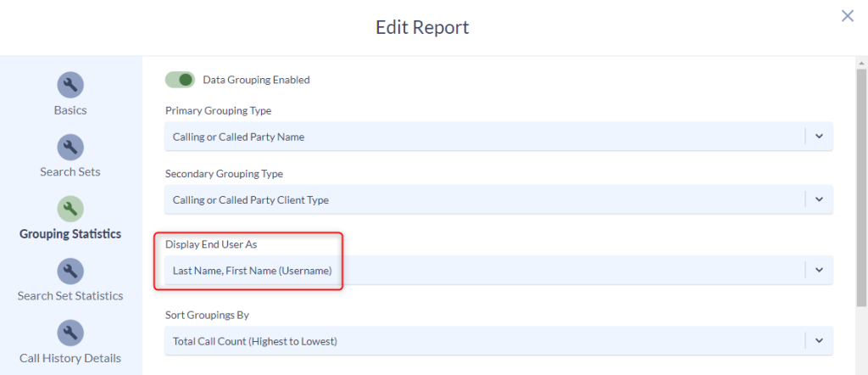Open the Search Set Statistics tab label
868x375 pixels.
pos(70,296)
